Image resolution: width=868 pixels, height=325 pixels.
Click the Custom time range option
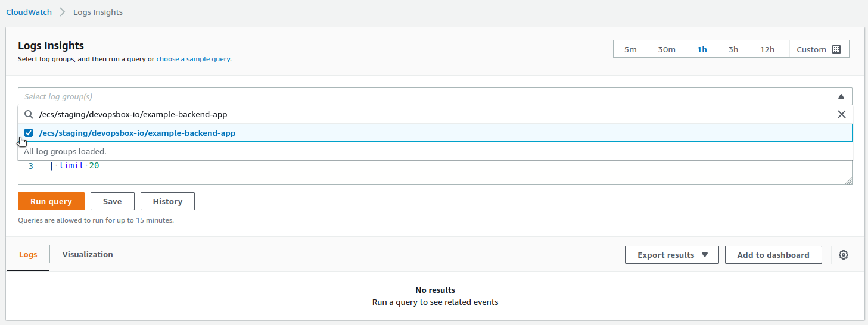tap(819, 49)
